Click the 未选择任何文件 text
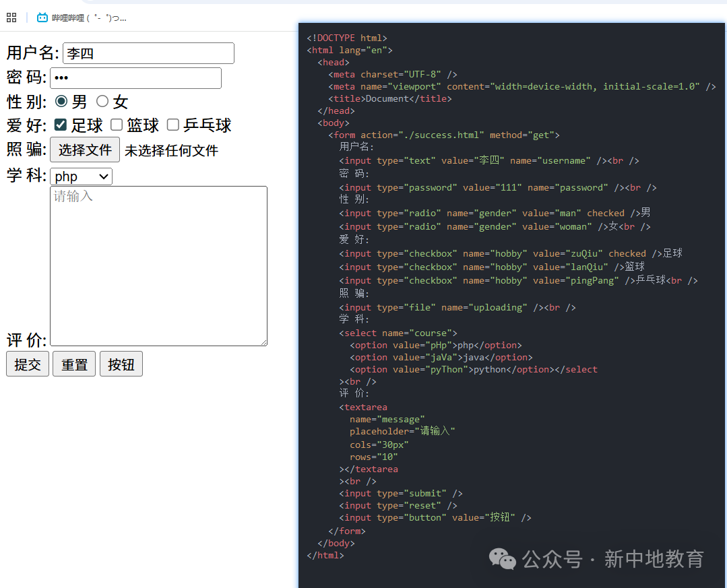Image resolution: width=727 pixels, height=588 pixels. [171, 151]
